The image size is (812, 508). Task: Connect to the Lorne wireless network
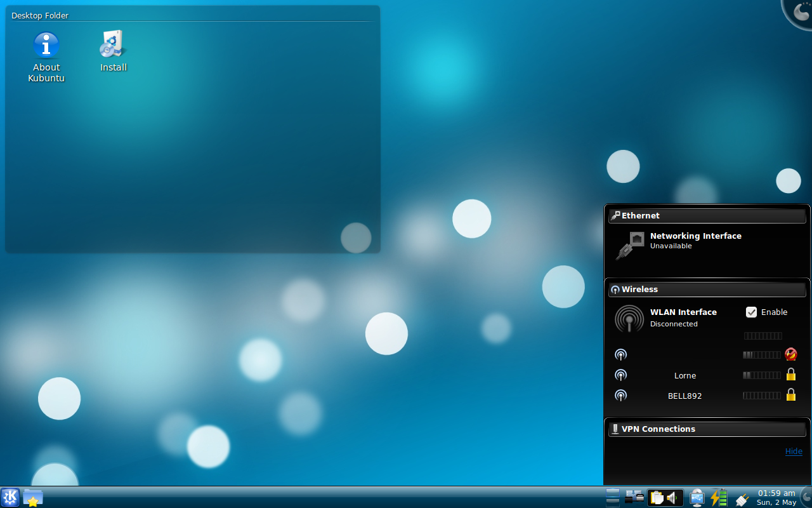coord(685,375)
